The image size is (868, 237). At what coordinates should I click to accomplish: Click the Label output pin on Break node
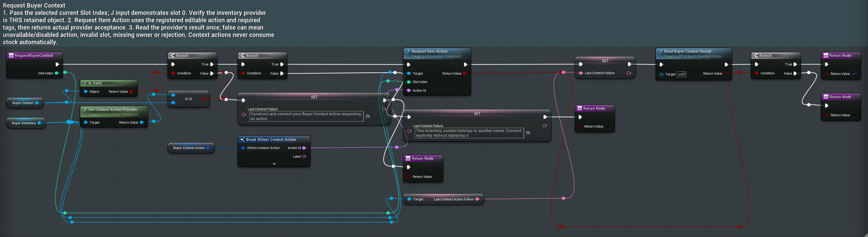point(304,156)
